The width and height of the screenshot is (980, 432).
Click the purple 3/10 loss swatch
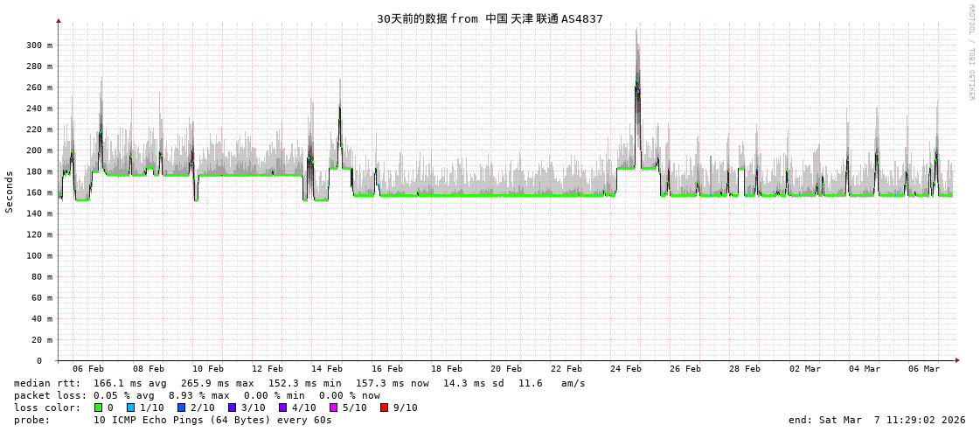(x=232, y=408)
